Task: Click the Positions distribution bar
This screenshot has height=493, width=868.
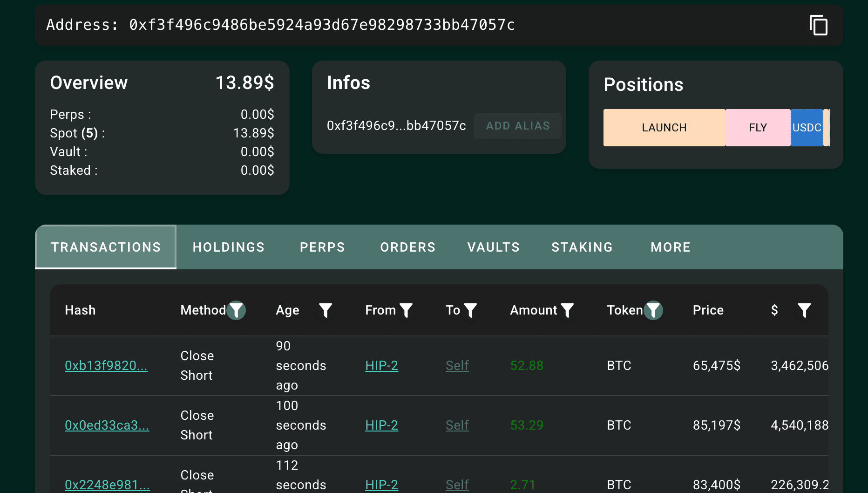Action: [x=717, y=127]
